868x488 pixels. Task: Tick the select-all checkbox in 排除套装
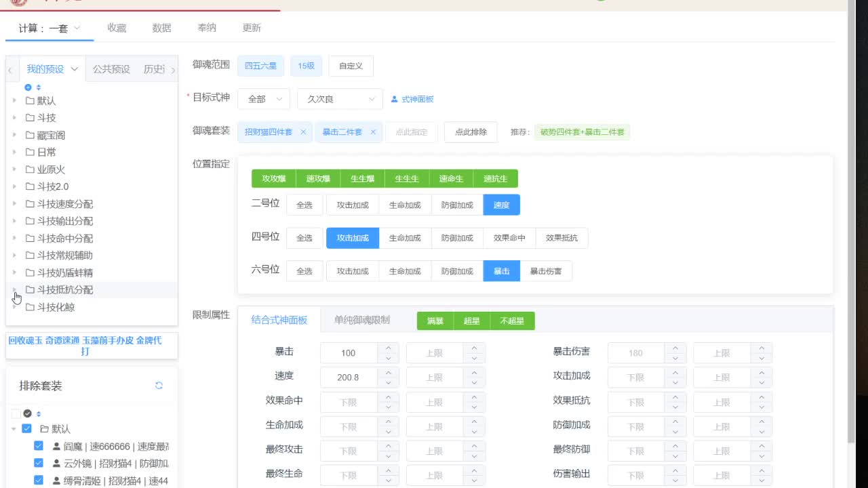(x=16, y=413)
